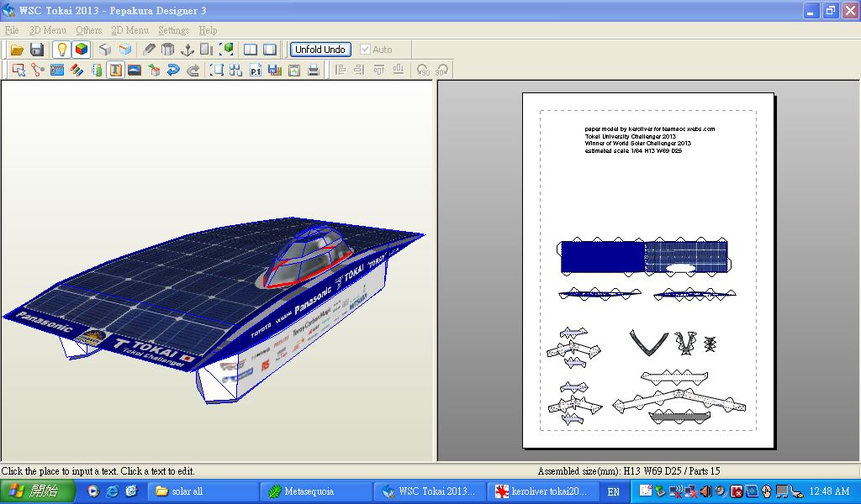861x504 pixels.
Task: Select the Insert Image tool
Action: [135, 71]
